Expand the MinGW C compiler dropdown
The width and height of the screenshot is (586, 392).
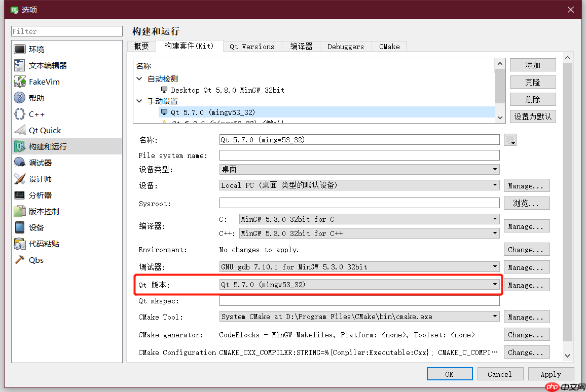tap(494, 219)
